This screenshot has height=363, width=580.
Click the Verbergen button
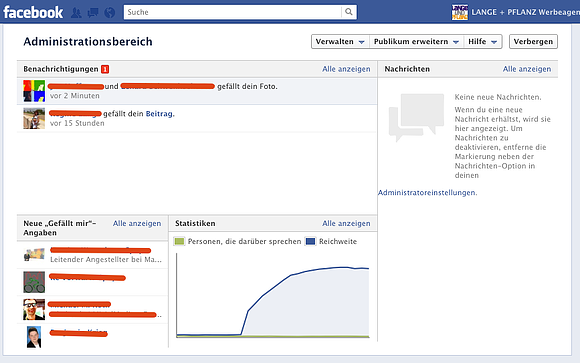click(x=533, y=41)
